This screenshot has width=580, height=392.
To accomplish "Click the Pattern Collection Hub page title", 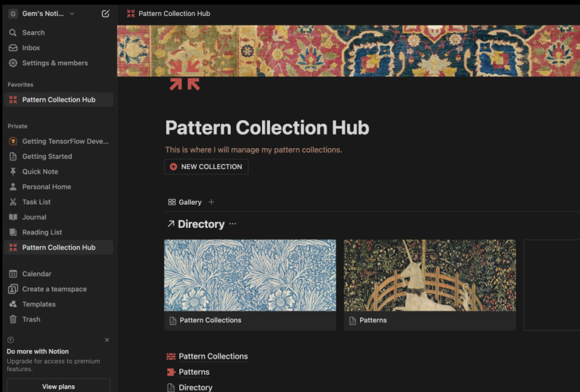I will pos(267,128).
